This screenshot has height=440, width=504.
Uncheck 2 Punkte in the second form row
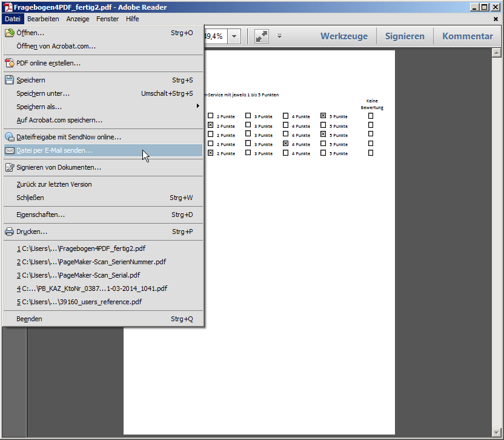coord(211,125)
